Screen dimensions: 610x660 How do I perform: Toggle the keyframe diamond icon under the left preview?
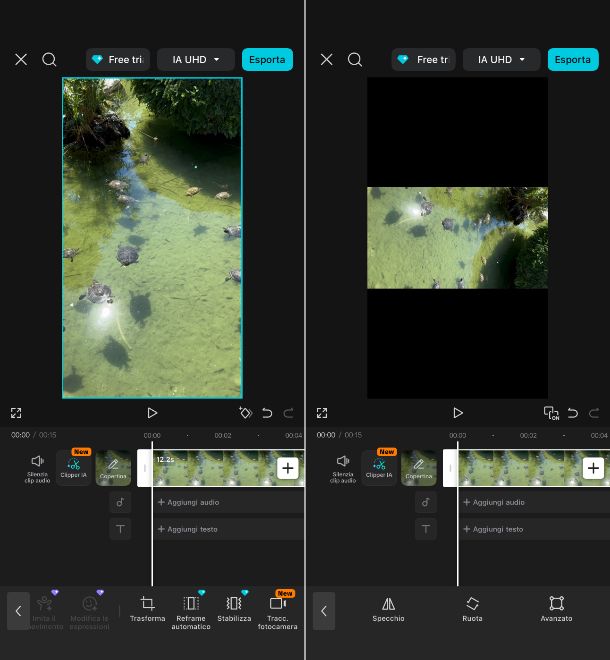[x=245, y=413]
